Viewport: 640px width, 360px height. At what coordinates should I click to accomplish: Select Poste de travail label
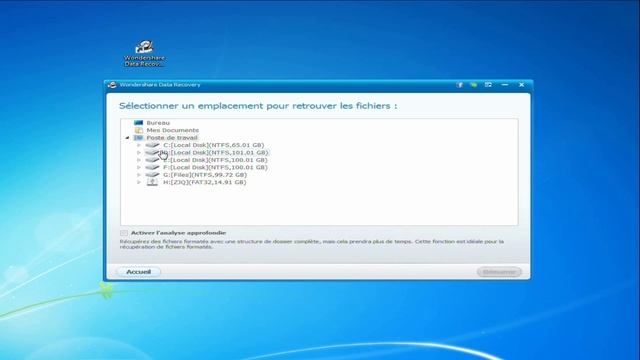click(x=172, y=138)
